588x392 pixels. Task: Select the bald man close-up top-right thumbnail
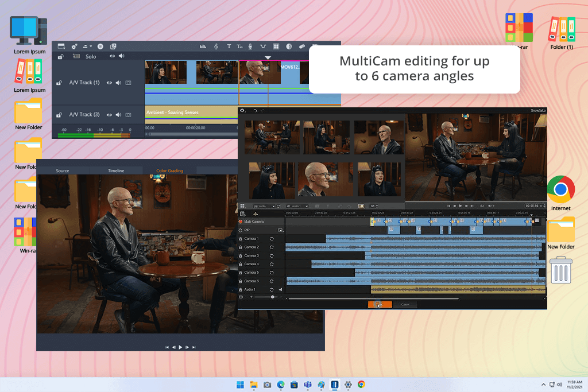[379, 137]
